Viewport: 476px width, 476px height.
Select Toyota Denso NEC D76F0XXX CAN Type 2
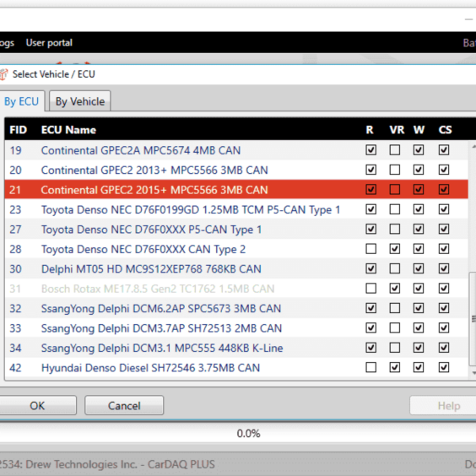click(x=236, y=249)
